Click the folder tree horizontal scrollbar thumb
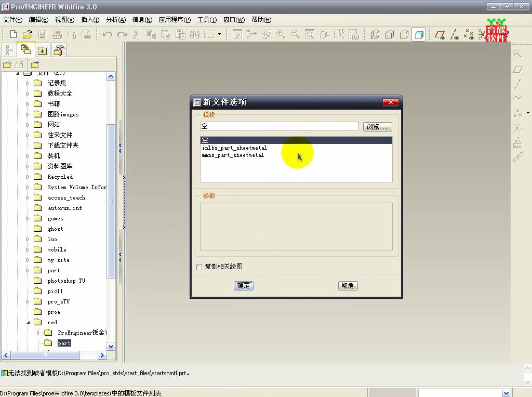The height and width of the screenshot is (397, 532). point(46,355)
